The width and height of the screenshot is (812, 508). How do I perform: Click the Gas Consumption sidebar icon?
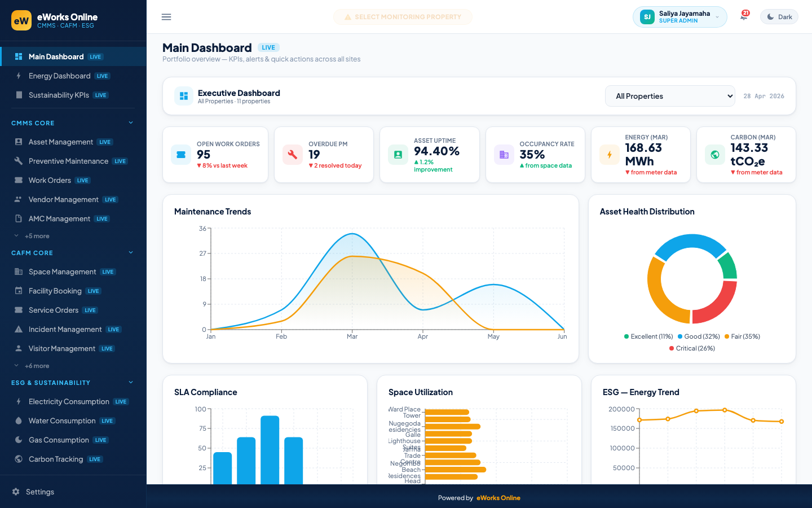19,440
